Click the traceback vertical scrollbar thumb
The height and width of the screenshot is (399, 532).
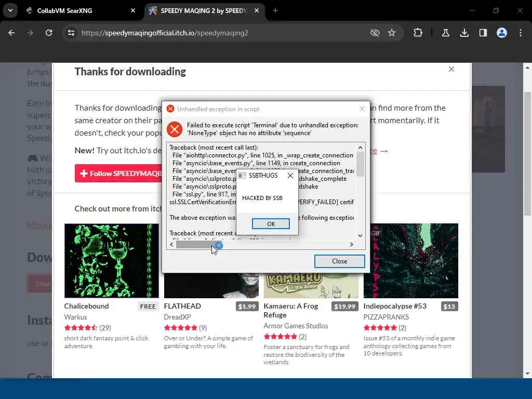tap(361, 164)
